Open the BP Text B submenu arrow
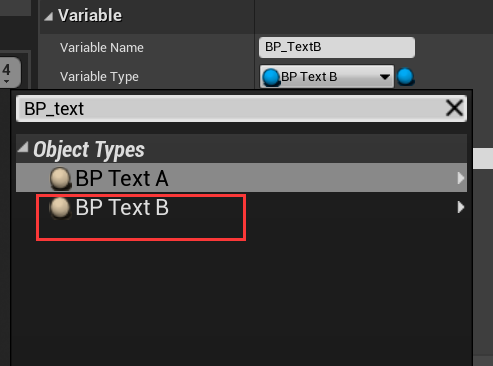 coord(461,207)
